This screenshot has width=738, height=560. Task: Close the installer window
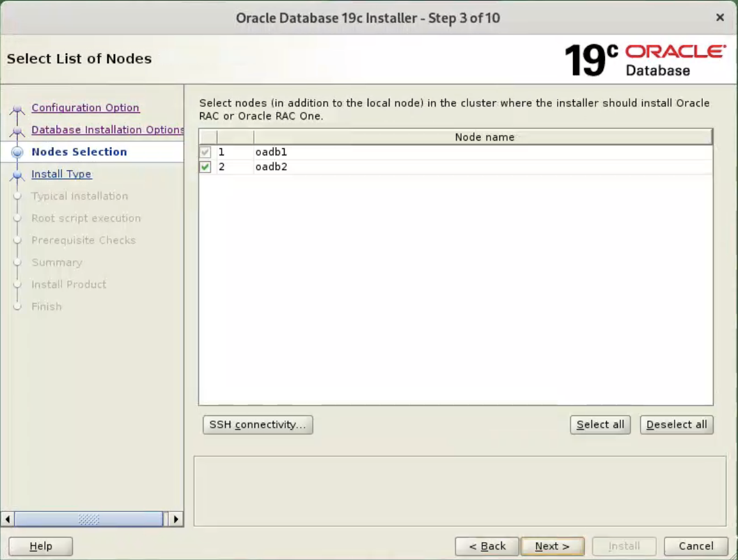click(x=719, y=17)
